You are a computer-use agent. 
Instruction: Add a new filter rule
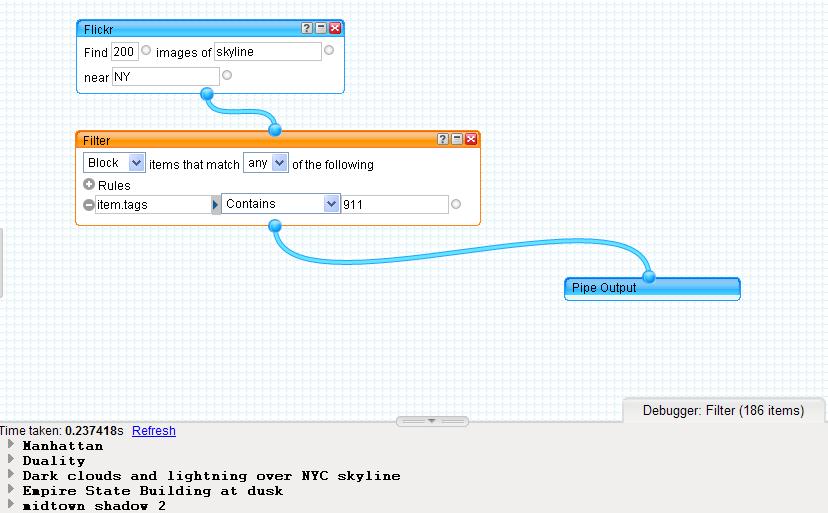tap(89, 185)
